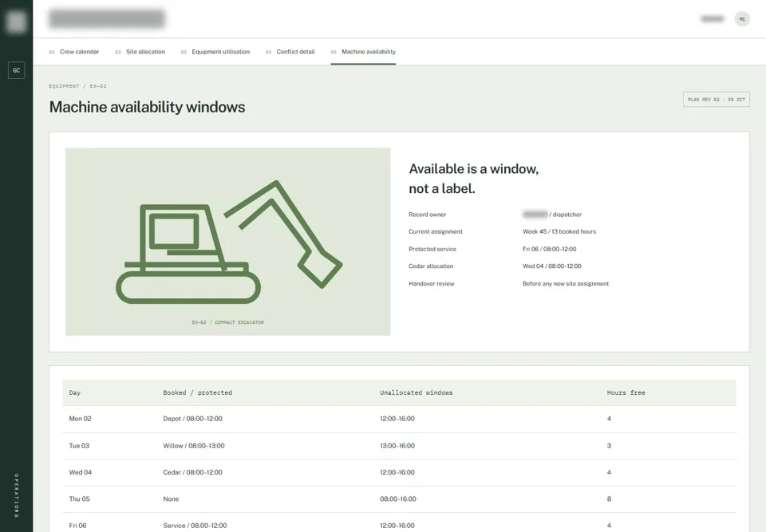Screen dimensions: 766x532
Task: Click Week 45 / 13 booked hours
Action: point(559,231)
